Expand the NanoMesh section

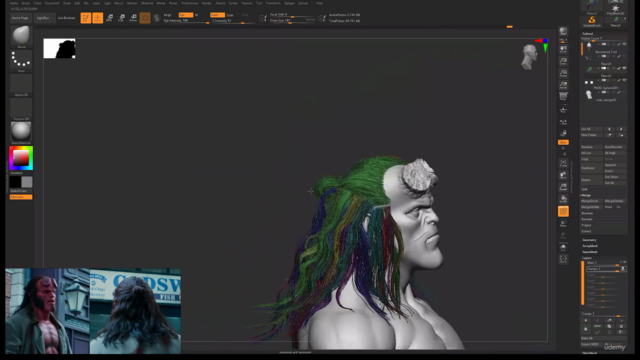point(590,252)
